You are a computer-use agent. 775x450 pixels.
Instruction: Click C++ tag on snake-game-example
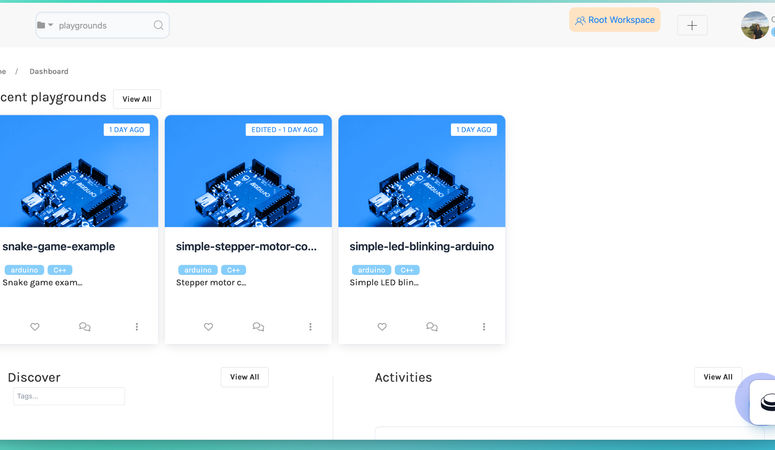click(x=60, y=270)
